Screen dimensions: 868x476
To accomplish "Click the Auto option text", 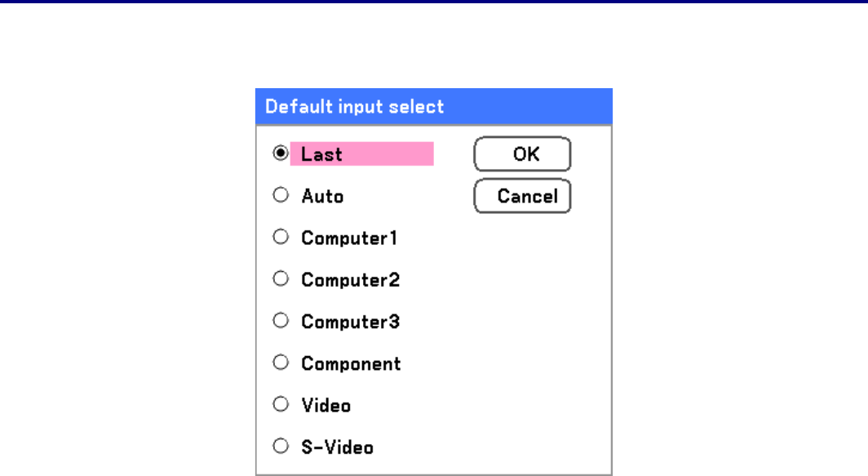I will [322, 196].
